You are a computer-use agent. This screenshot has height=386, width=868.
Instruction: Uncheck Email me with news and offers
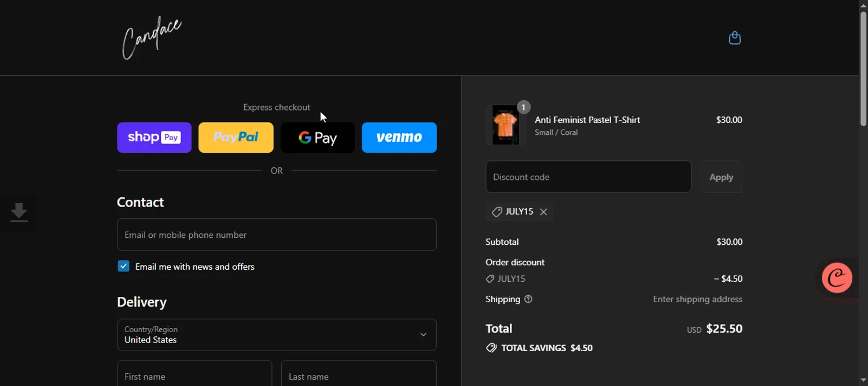tap(123, 266)
